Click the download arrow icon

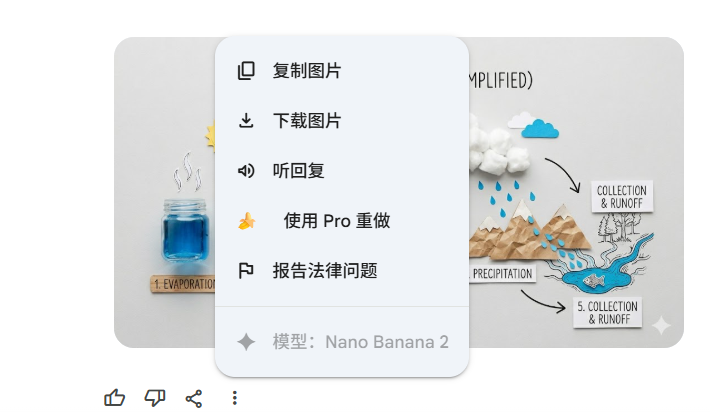click(x=246, y=121)
